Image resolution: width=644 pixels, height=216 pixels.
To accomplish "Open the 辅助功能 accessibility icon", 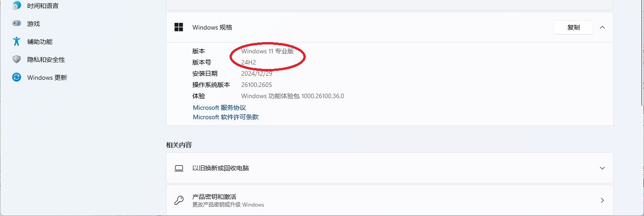I will (17, 41).
